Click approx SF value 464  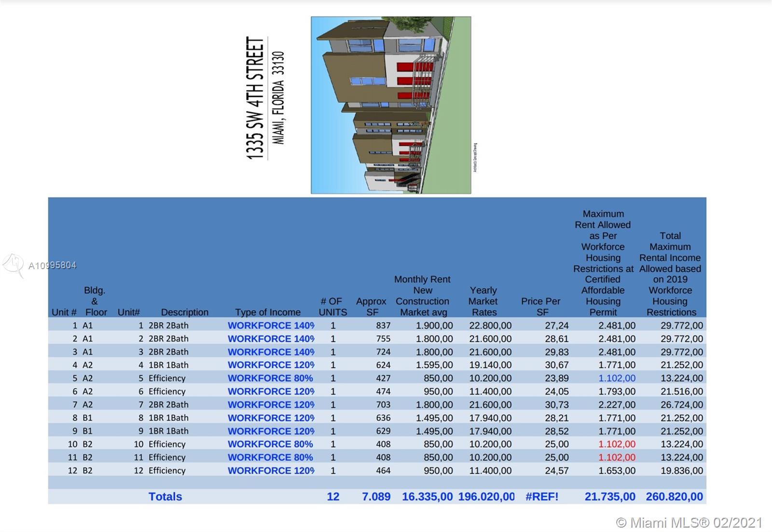384,470
